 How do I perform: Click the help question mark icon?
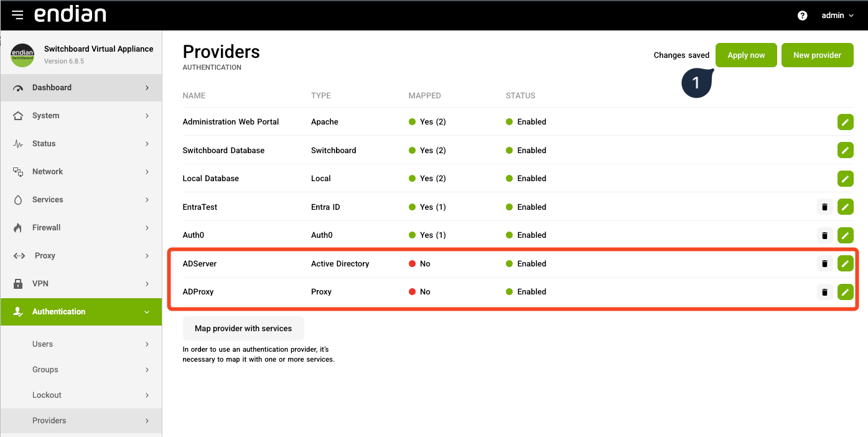point(802,16)
